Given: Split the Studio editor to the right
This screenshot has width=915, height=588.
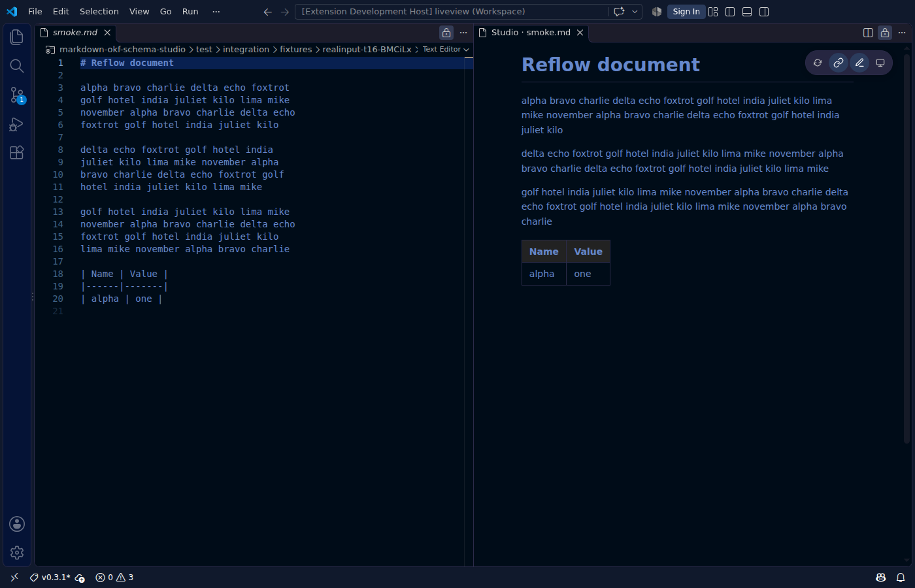Looking at the screenshot, I should [x=868, y=33].
